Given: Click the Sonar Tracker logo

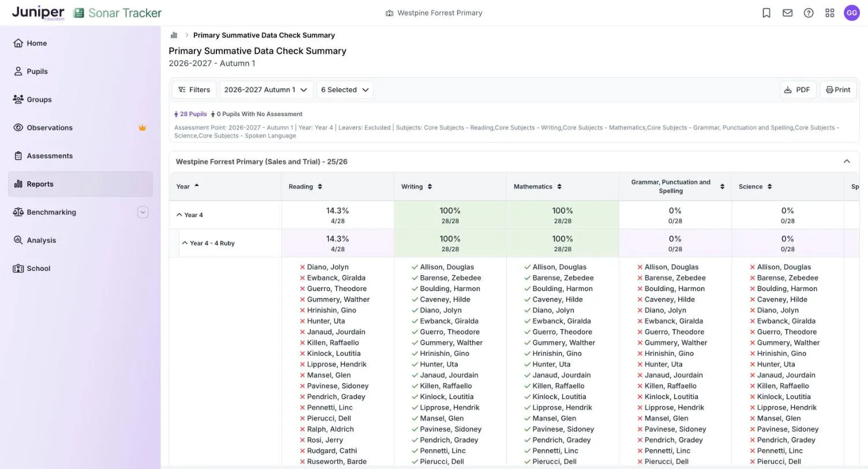Looking at the screenshot, I should point(118,13).
